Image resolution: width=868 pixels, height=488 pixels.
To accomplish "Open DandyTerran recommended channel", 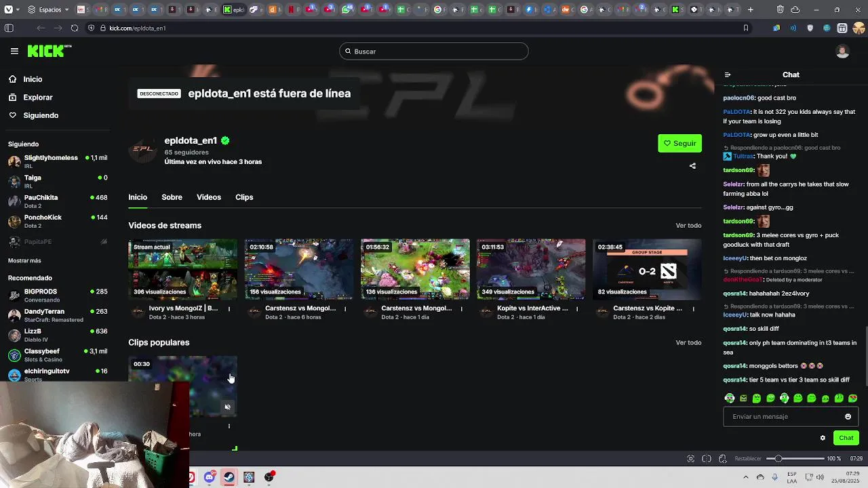I will click(58, 315).
